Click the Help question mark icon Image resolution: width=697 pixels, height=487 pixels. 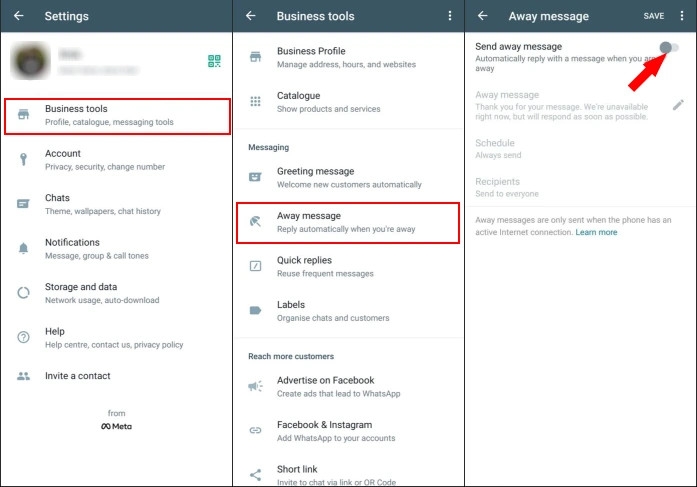(x=24, y=337)
